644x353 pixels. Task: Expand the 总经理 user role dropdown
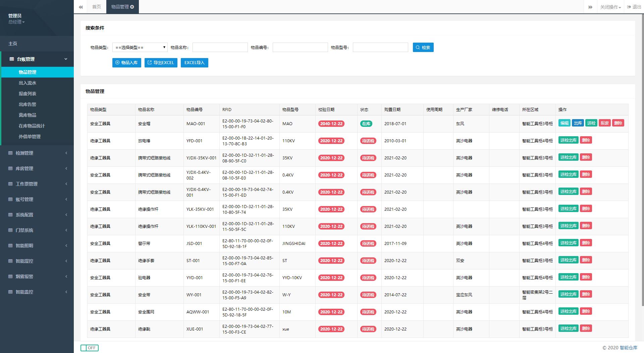[16, 22]
